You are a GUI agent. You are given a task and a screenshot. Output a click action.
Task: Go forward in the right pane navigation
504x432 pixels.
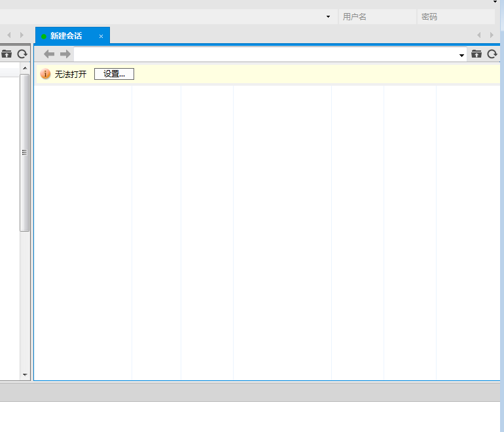pyautogui.click(x=65, y=54)
